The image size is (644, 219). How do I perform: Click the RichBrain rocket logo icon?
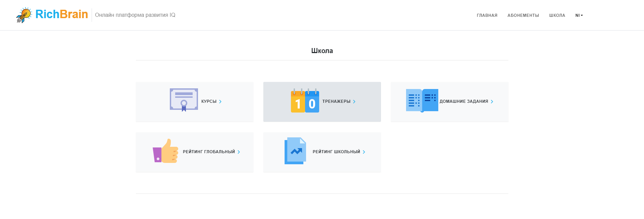click(x=24, y=15)
